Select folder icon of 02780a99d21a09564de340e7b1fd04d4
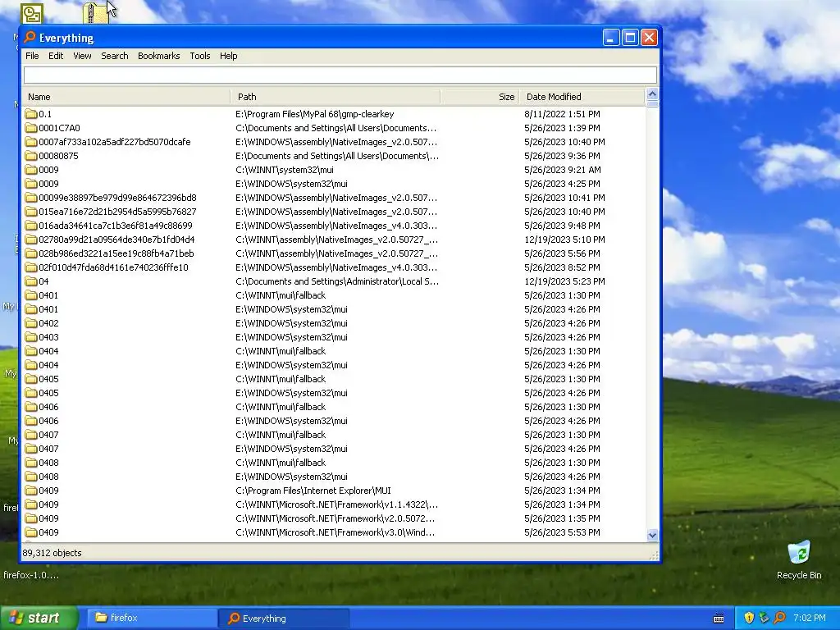This screenshot has height=630, width=840. (31, 240)
